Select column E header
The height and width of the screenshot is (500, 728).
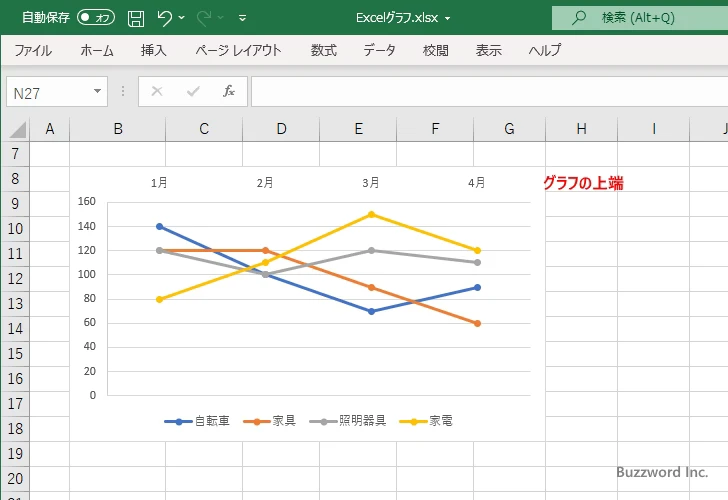pos(358,129)
